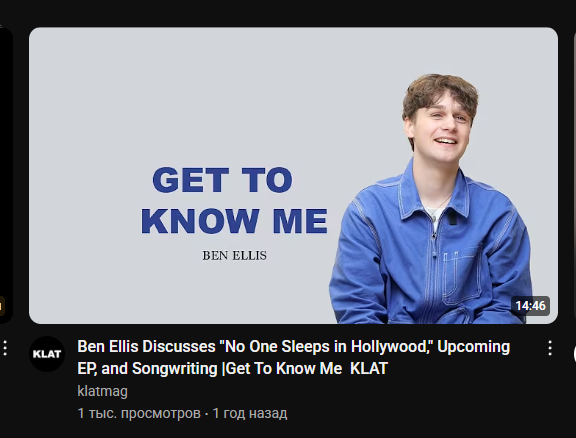576x438 pixels.
Task: Click the "1 тыс. просмотров" view count
Action: pyautogui.click(x=139, y=413)
